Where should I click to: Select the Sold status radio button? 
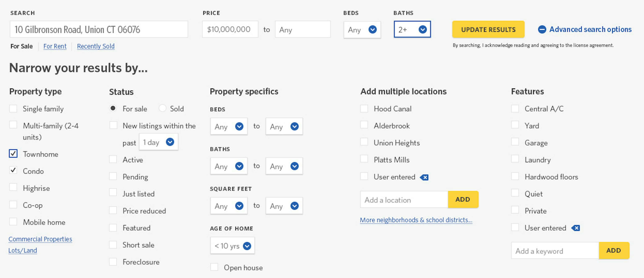162,108
